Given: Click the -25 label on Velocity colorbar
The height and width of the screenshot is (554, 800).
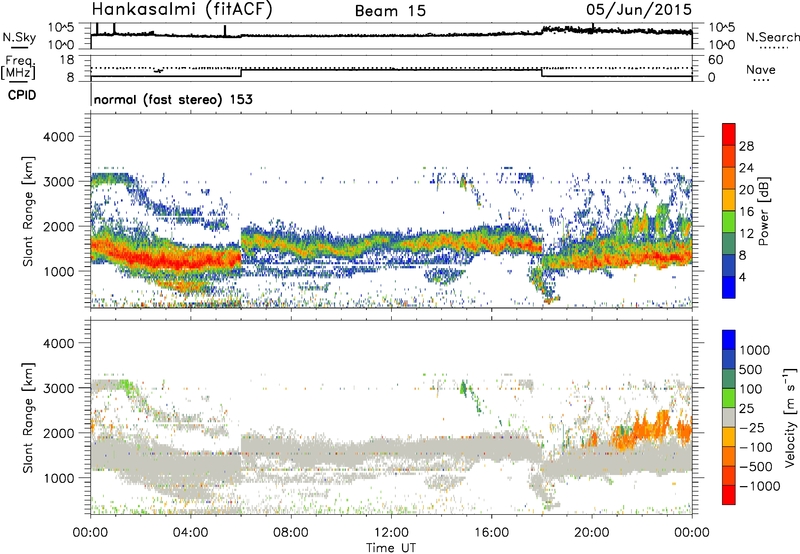Looking at the screenshot, I should tap(752, 427).
